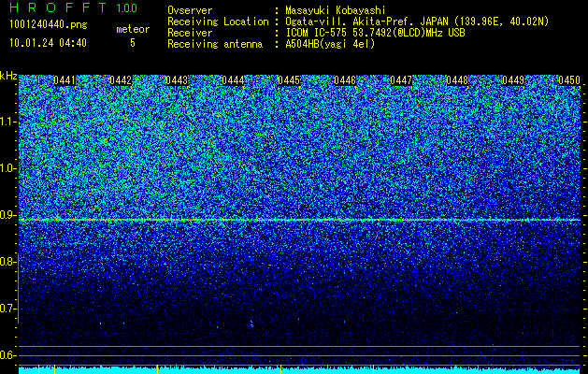The width and height of the screenshot is (588, 374).
Task: Click the 0449 time marker label
Action: tap(513, 80)
